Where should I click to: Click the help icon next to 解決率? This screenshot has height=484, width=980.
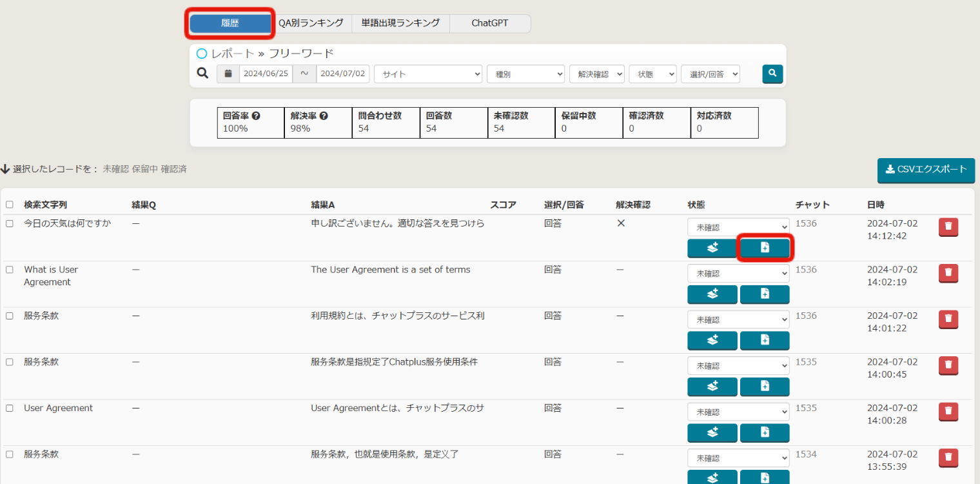[324, 116]
